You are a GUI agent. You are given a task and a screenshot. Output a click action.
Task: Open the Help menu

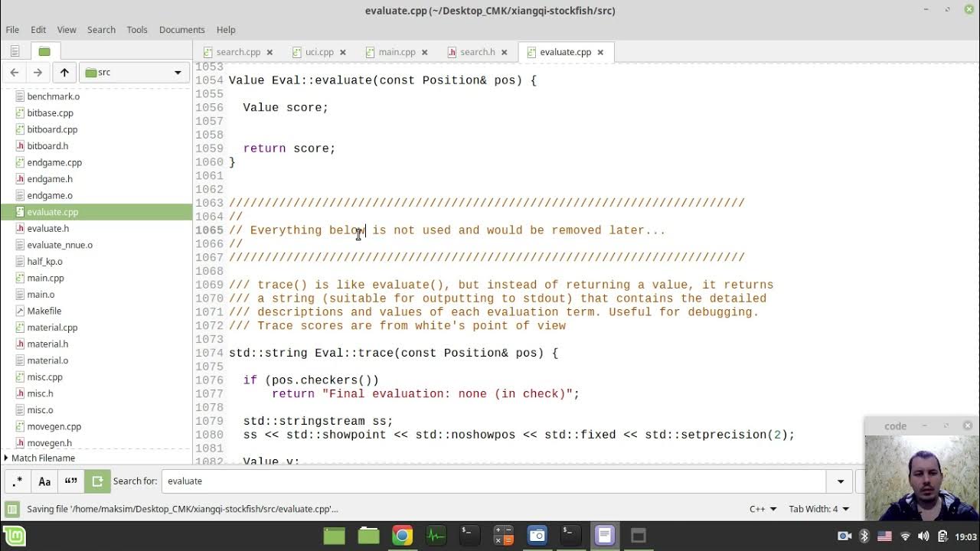point(226,29)
